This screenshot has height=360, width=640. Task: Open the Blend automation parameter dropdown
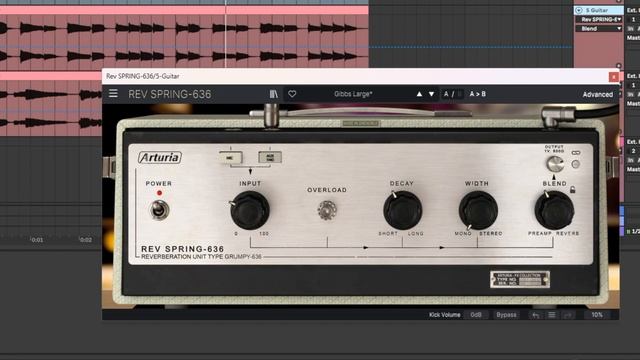point(599,29)
